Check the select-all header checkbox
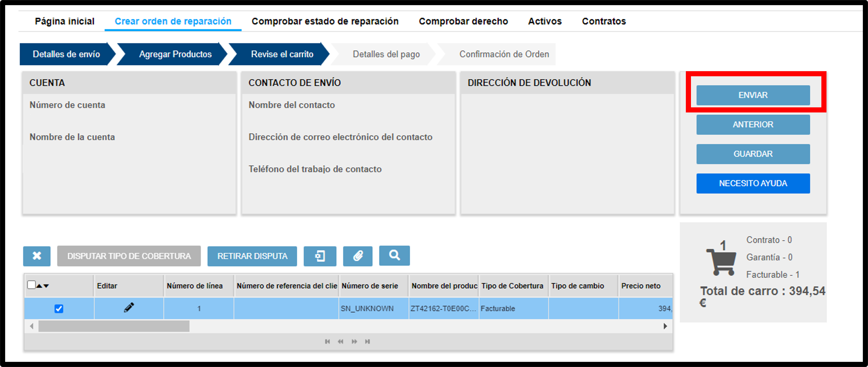This screenshot has height=367, width=868. click(31, 285)
